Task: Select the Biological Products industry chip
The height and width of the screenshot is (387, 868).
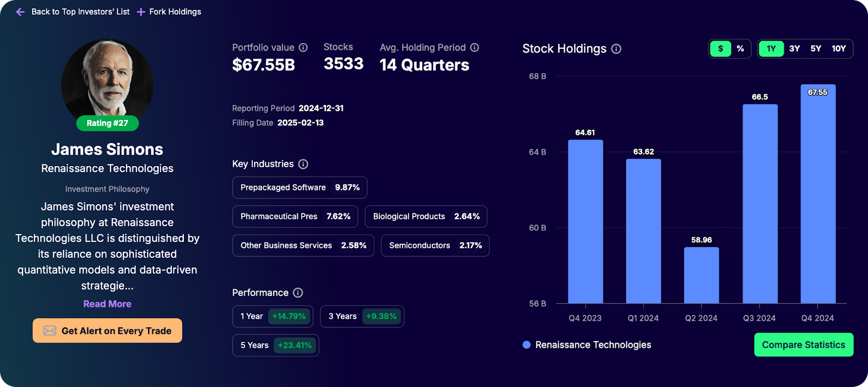Action: [426, 217]
